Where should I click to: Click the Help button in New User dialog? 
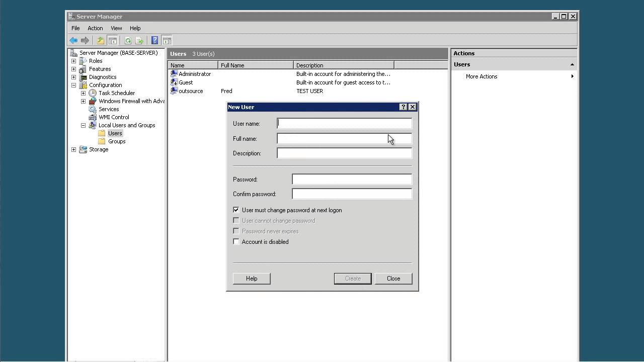point(252,279)
